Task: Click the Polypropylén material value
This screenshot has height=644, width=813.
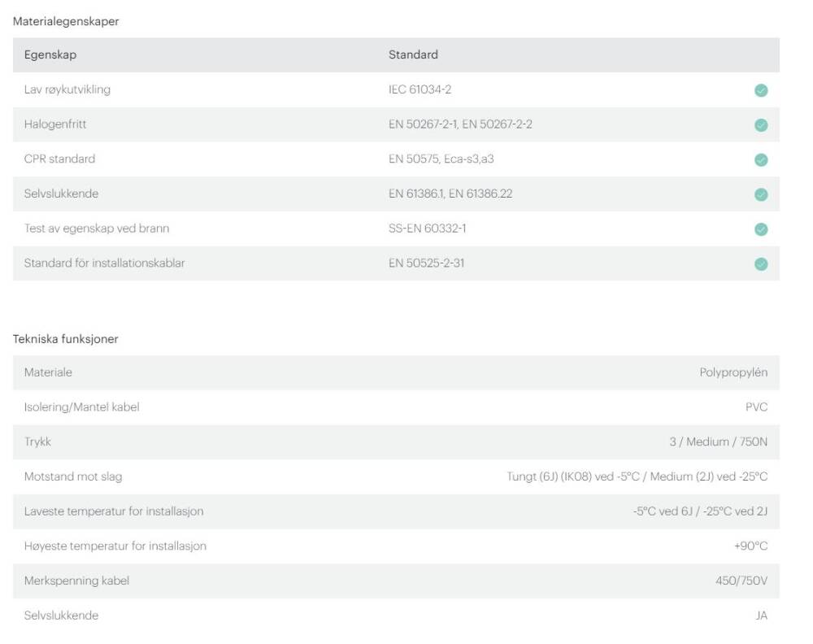Action: click(x=733, y=372)
